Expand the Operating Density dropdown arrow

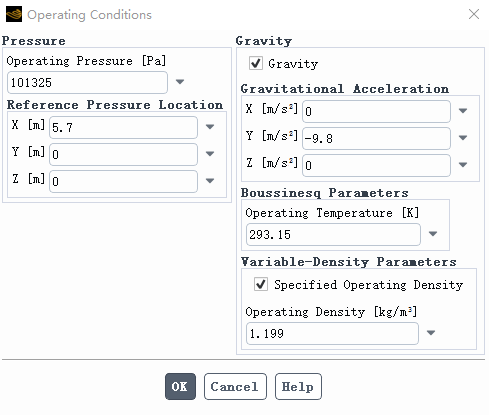431,333
